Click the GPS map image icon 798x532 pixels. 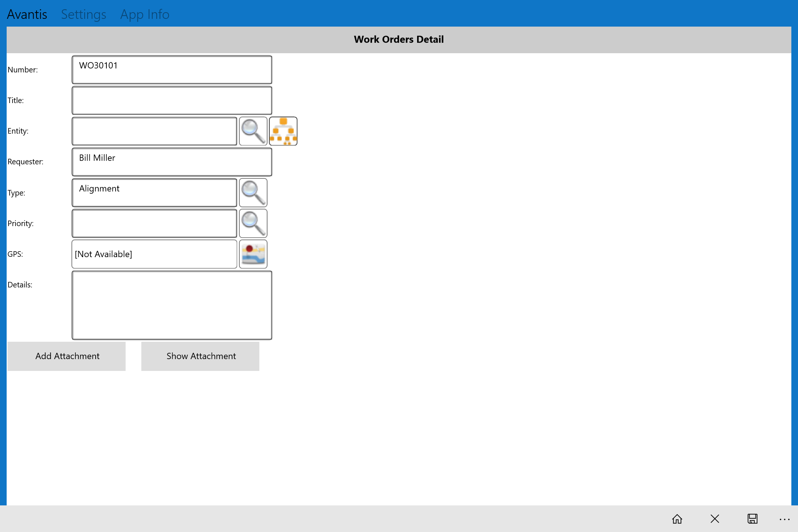pyautogui.click(x=253, y=254)
